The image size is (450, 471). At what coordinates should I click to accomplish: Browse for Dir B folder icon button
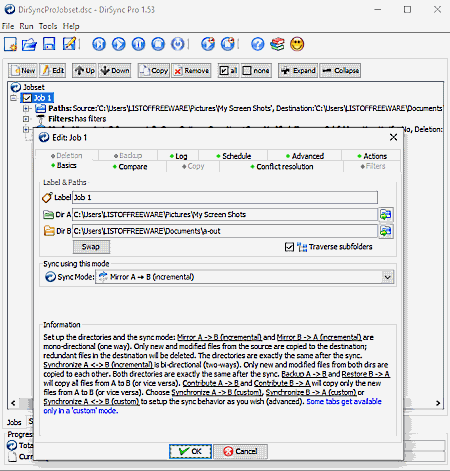tap(386, 231)
